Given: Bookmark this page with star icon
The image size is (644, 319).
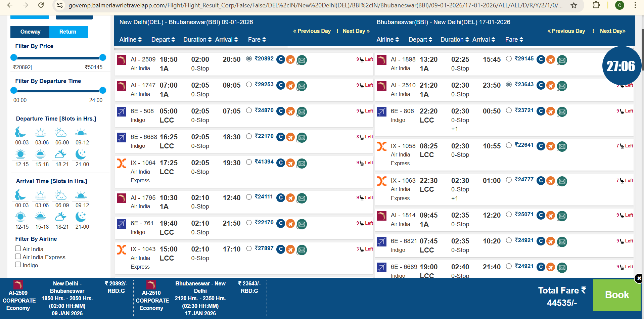Looking at the screenshot, I should click(574, 5).
